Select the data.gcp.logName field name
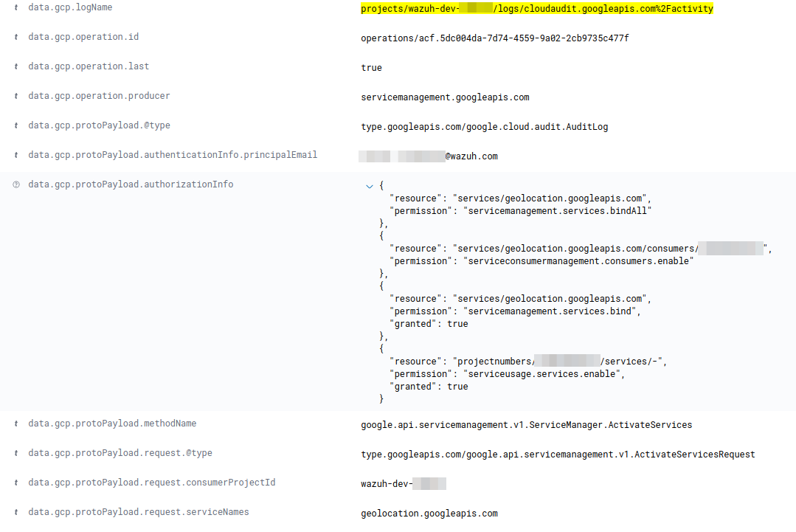 70,7
